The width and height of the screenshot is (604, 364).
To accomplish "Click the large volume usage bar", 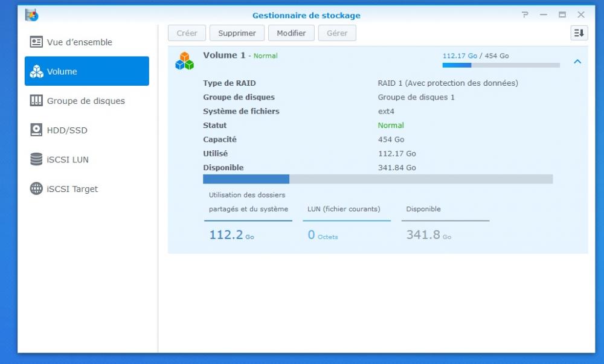I will 377,179.
